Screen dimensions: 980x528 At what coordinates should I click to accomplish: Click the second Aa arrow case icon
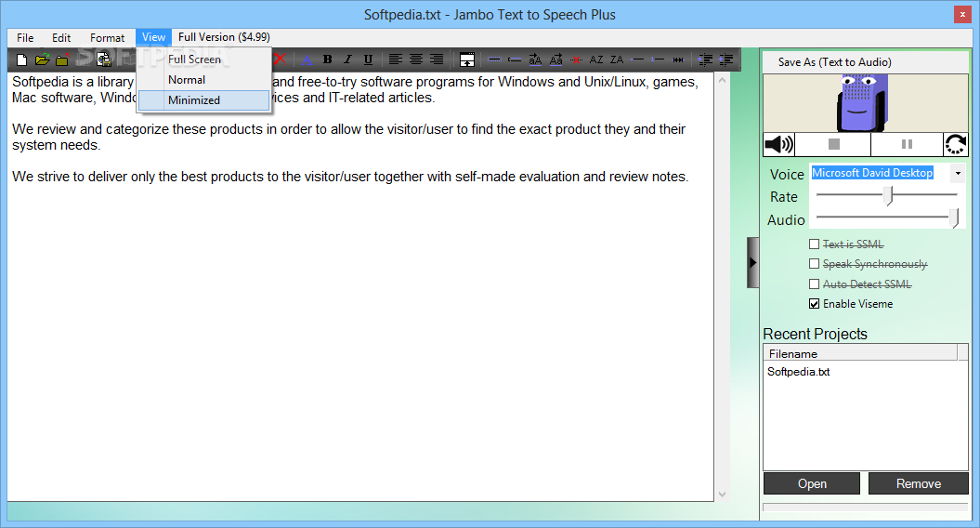[x=555, y=60]
